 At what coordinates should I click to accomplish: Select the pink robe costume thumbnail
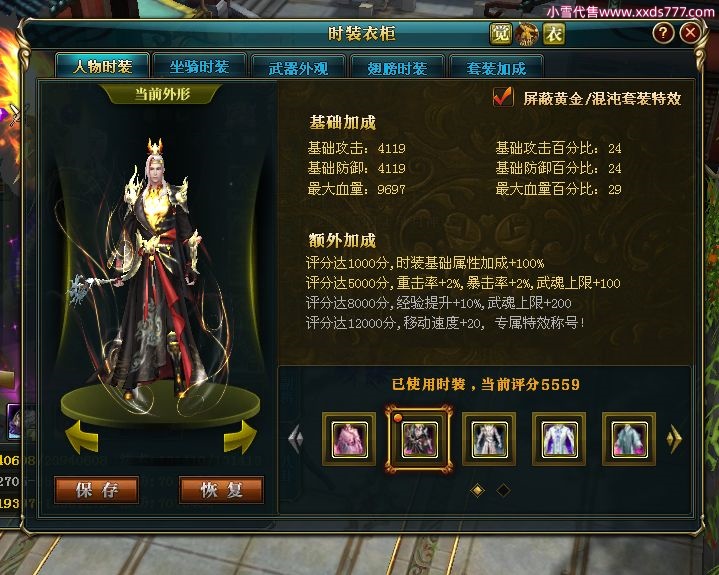click(349, 439)
